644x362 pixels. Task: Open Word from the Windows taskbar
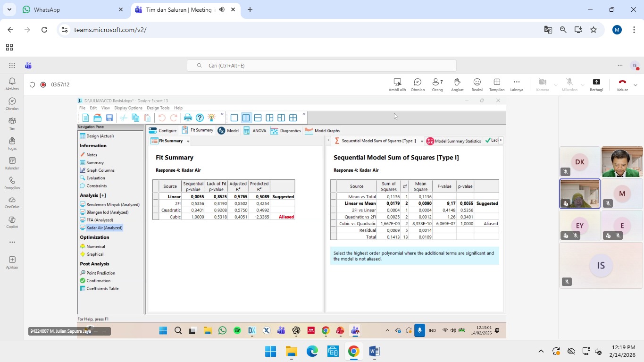click(x=374, y=351)
